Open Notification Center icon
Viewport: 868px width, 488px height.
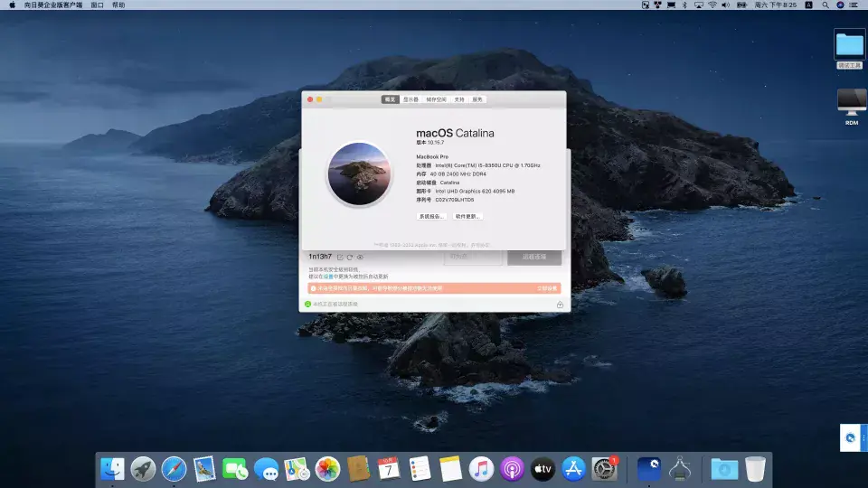[x=854, y=5]
